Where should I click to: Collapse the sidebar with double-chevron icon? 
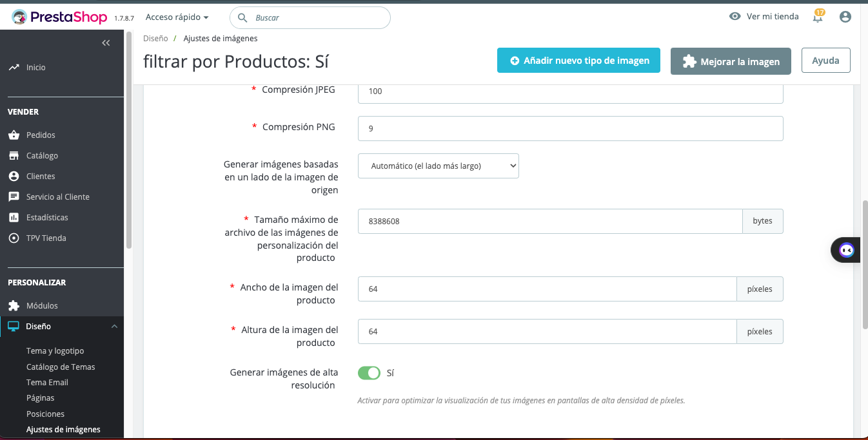(106, 43)
